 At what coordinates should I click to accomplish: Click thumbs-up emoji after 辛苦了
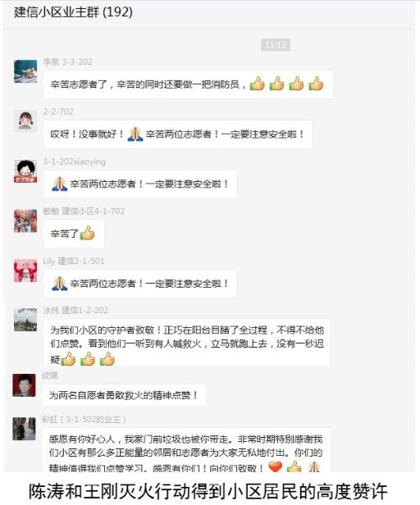pos(87,233)
